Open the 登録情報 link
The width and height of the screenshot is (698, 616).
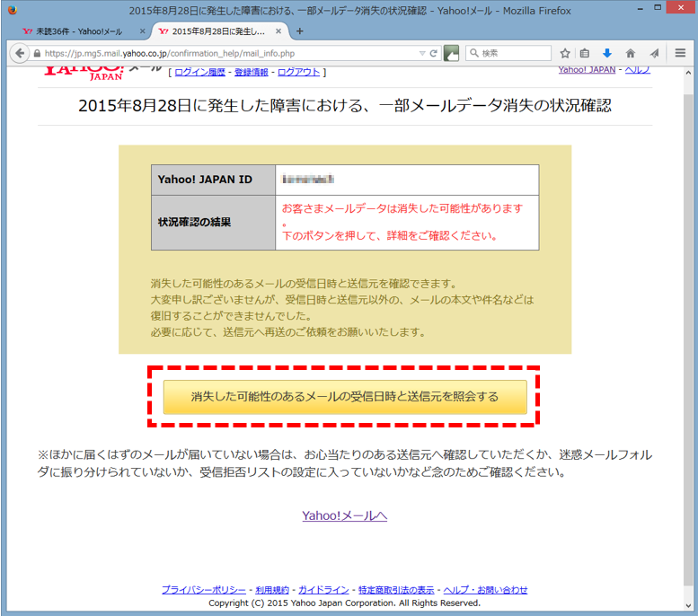[x=251, y=72]
